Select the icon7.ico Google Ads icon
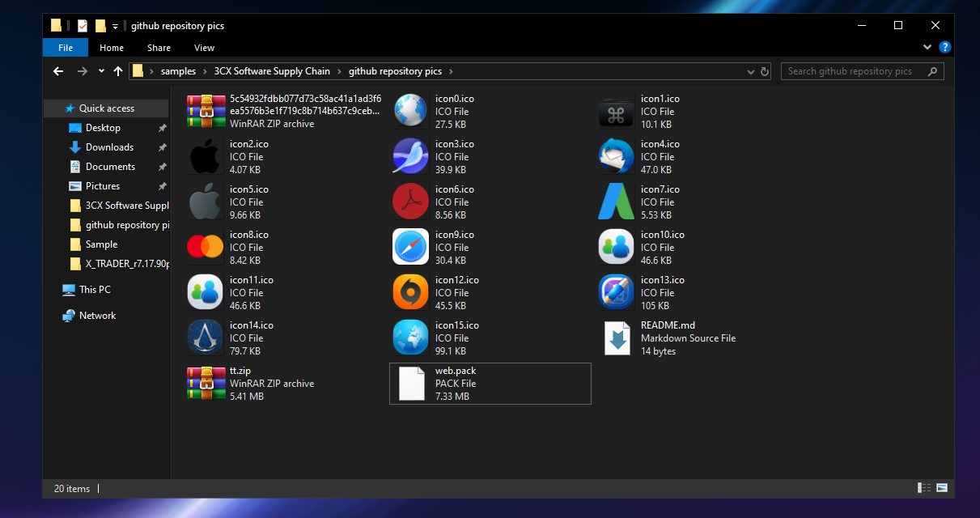This screenshot has height=518, width=980. 616,202
